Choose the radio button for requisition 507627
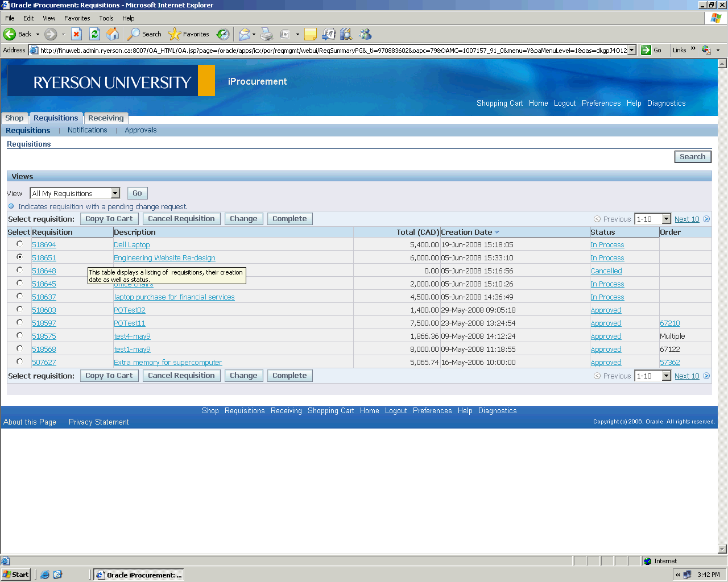728x582 pixels. pyautogui.click(x=20, y=361)
